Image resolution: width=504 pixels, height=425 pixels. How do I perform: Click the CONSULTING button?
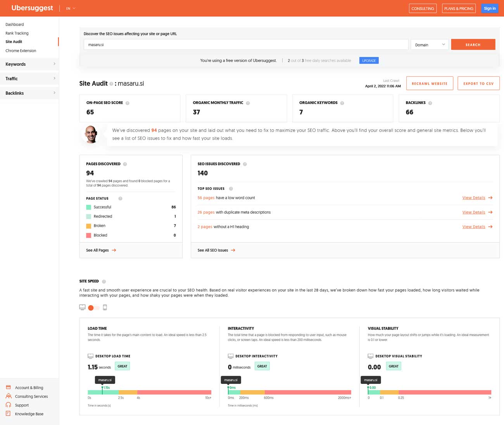tap(423, 9)
